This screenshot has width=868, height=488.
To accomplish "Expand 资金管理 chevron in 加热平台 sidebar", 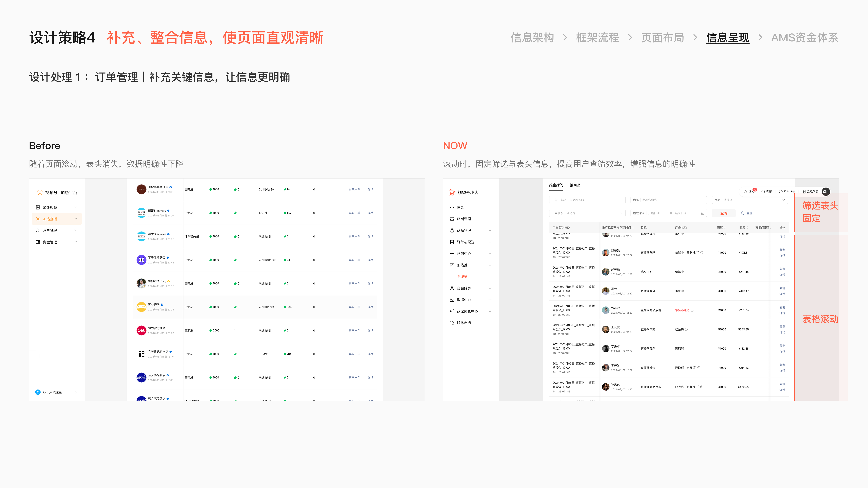I will [76, 242].
